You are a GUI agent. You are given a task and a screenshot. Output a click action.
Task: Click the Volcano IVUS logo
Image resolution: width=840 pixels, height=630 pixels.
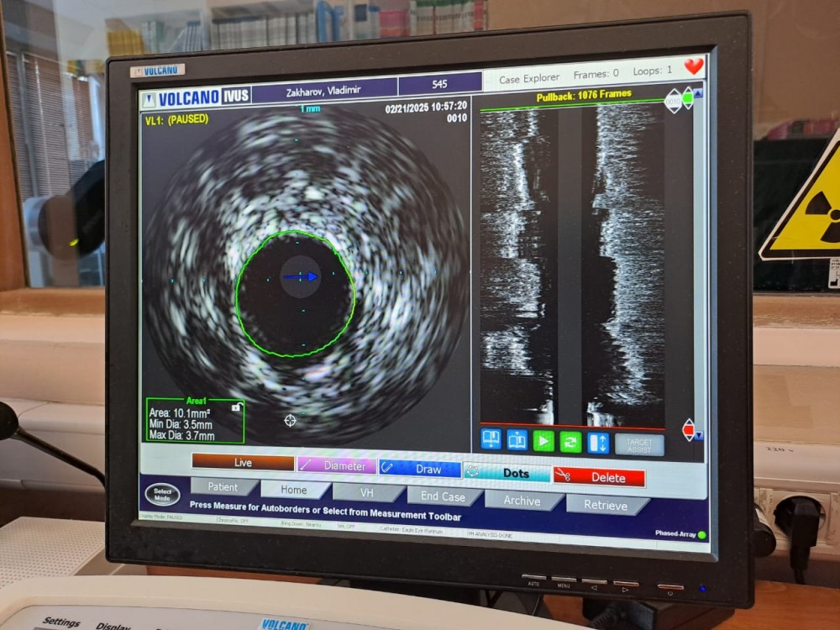[x=197, y=97]
